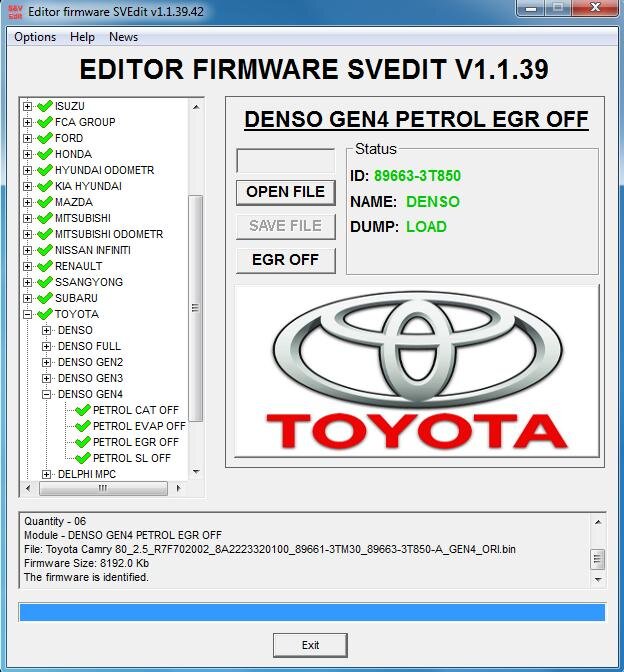This screenshot has width=624, height=672.
Task: Select PETROL SL OFF module
Action: [x=132, y=458]
